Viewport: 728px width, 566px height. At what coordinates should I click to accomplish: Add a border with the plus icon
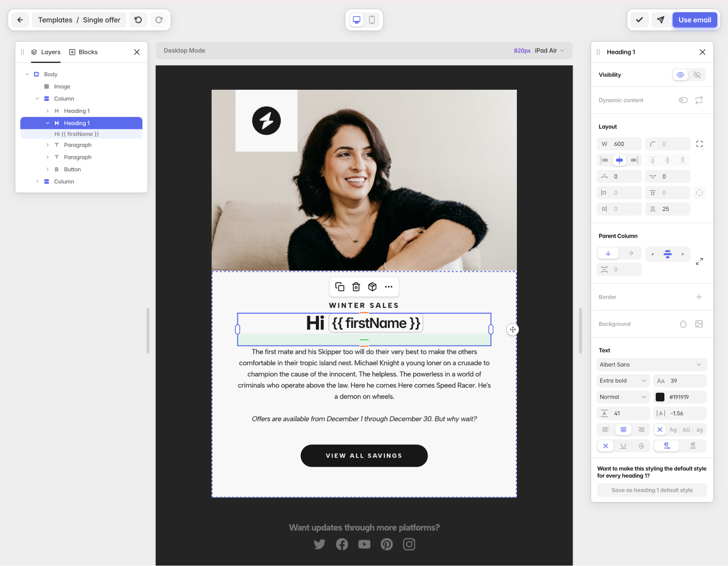[x=699, y=297]
